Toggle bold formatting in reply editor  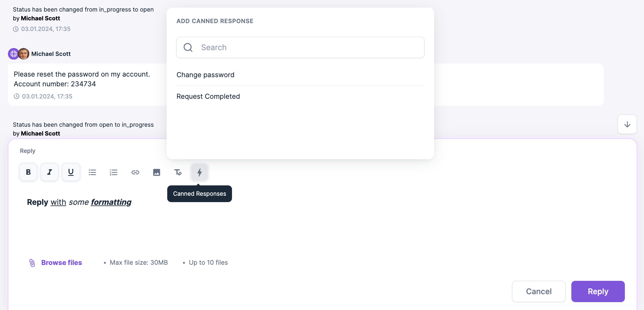click(x=28, y=172)
